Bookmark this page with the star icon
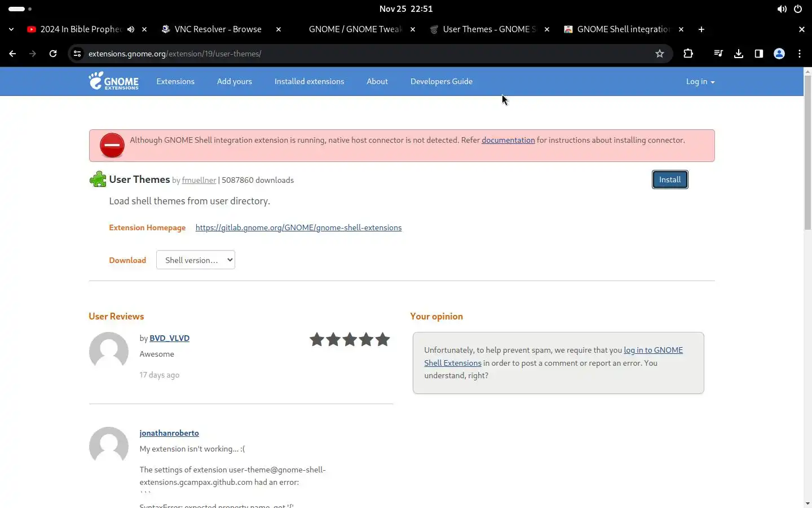The width and height of the screenshot is (812, 508). [660, 54]
